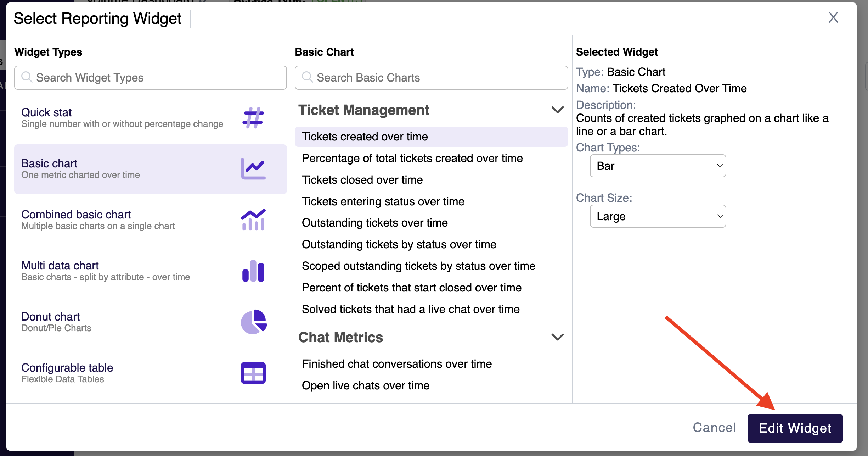Click the 'Single number with or without percentage change' subtitle

pyautogui.click(x=122, y=124)
